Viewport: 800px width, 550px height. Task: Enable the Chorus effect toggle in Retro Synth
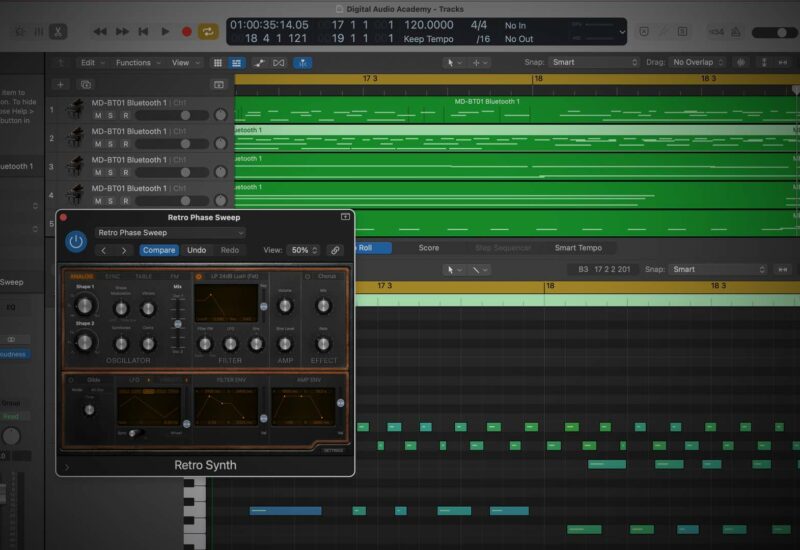click(x=308, y=276)
